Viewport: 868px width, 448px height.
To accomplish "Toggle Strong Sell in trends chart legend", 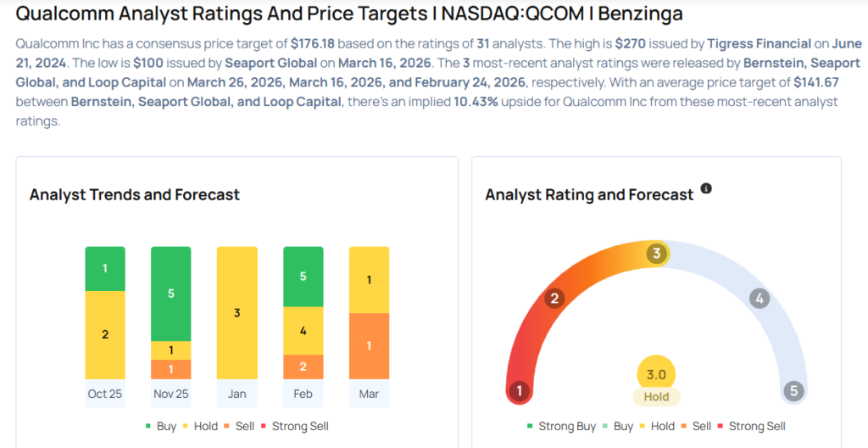I will 295,426.
